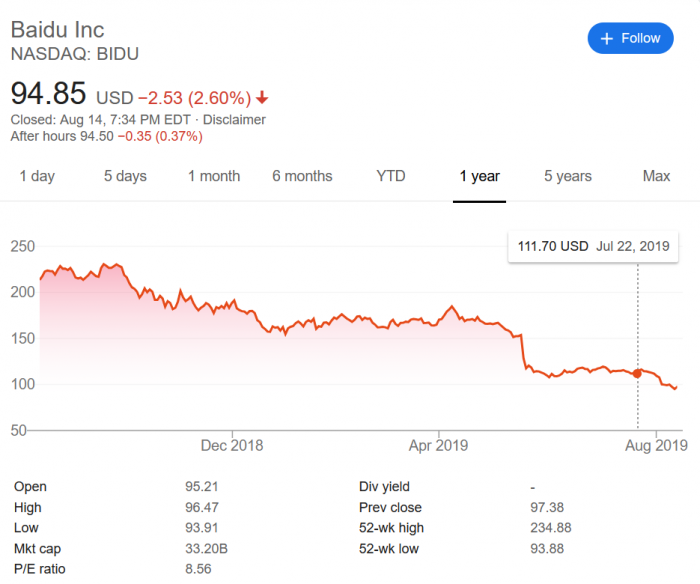Image resolution: width=700 pixels, height=584 pixels.
Task: Click the 94.85 current price
Action: coord(48,95)
